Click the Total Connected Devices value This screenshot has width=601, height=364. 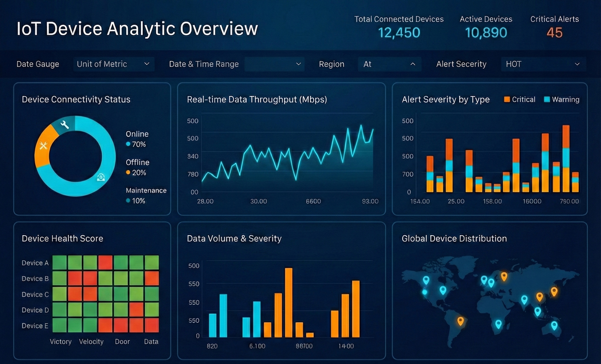pos(399,32)
